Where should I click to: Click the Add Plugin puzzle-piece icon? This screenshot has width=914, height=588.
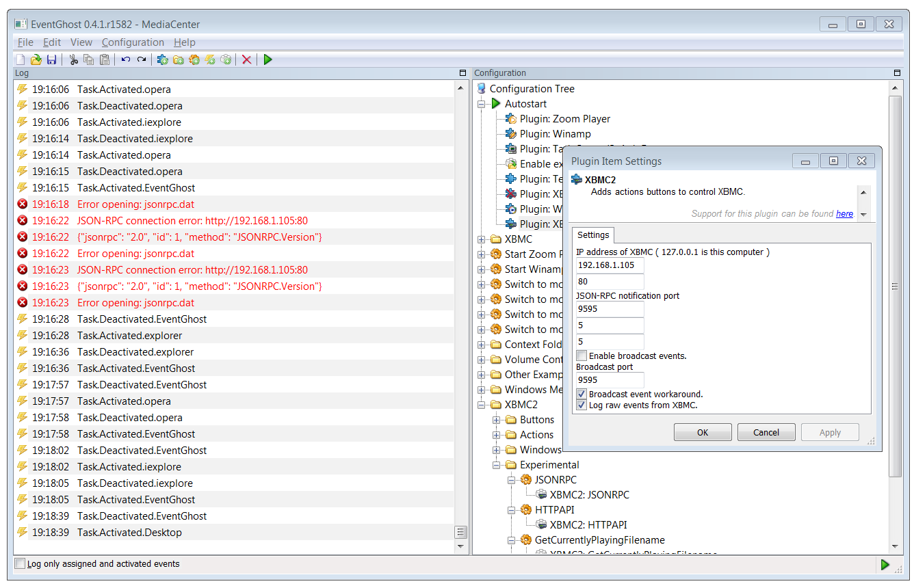(x=163, y=60)
